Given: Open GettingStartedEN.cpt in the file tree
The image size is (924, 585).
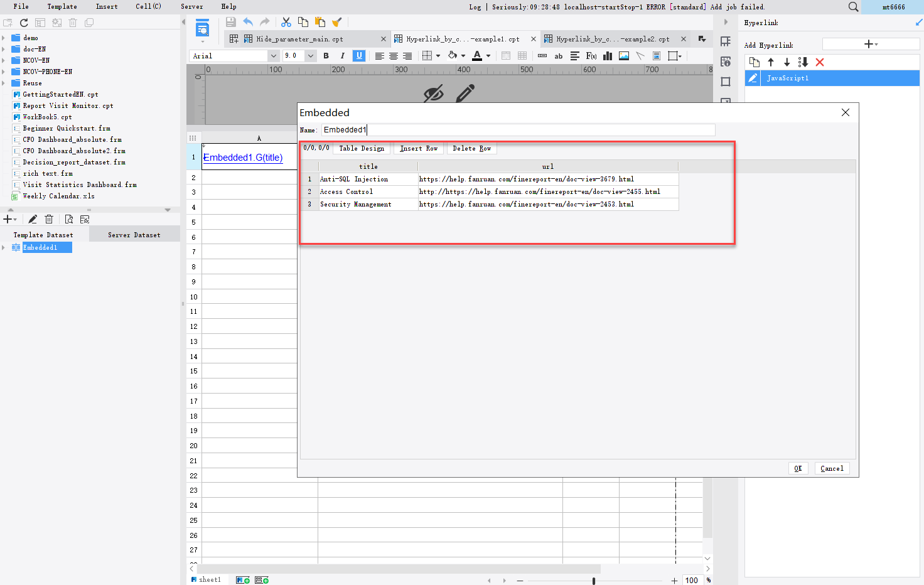Looking at the screenshot, I should [x=60, y=94].
